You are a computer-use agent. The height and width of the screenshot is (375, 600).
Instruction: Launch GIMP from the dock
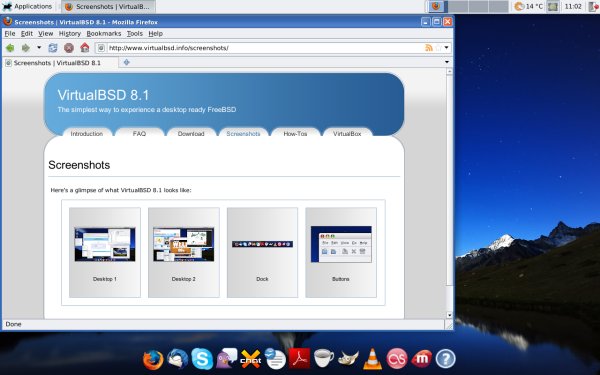348,359
